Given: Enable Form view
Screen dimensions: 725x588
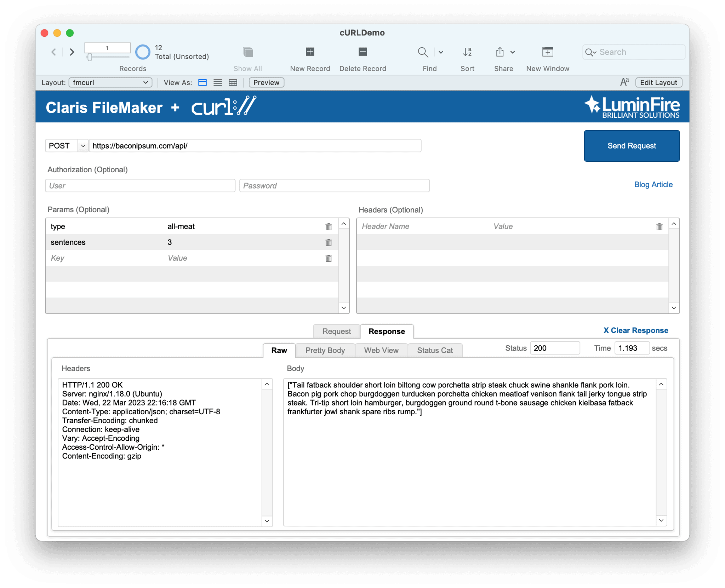Looking at the screenshot, I should (x=202, y=82).
